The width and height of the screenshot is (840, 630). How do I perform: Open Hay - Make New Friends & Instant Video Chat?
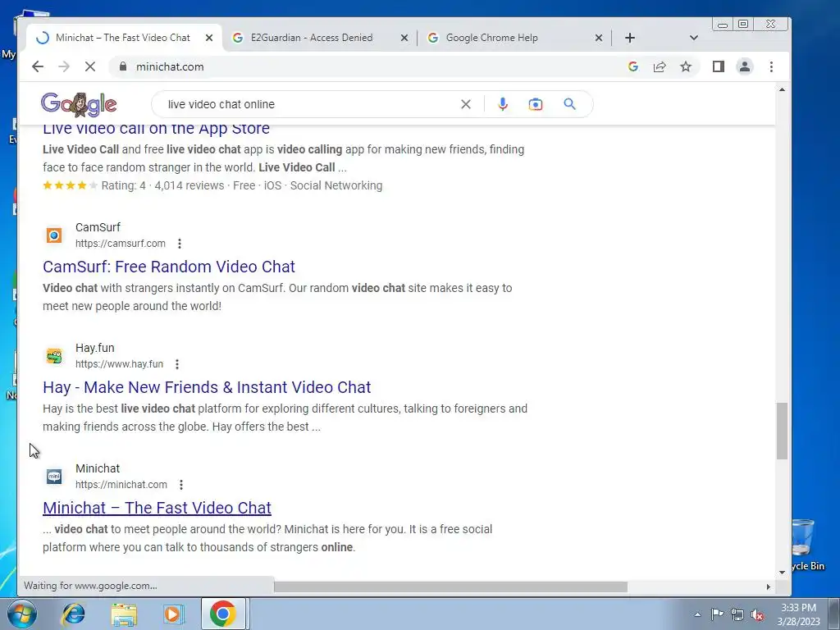point(207,387)
